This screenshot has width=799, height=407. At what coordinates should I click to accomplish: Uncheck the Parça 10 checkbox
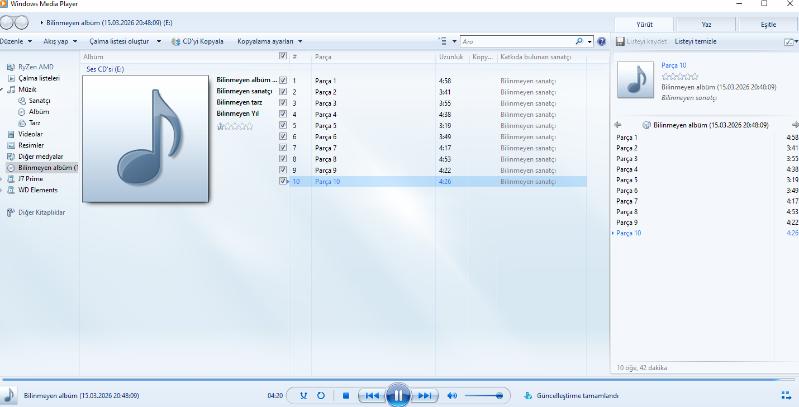(x=283, y=181)
